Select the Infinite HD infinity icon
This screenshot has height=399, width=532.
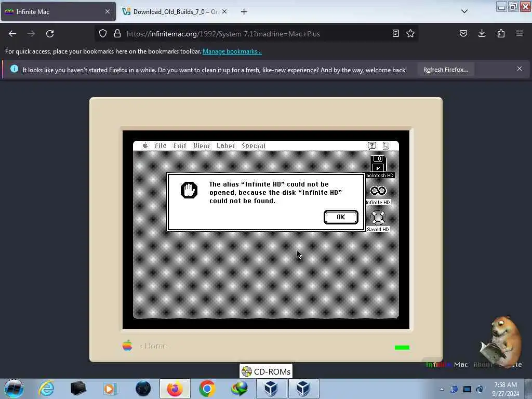(378, 191)
